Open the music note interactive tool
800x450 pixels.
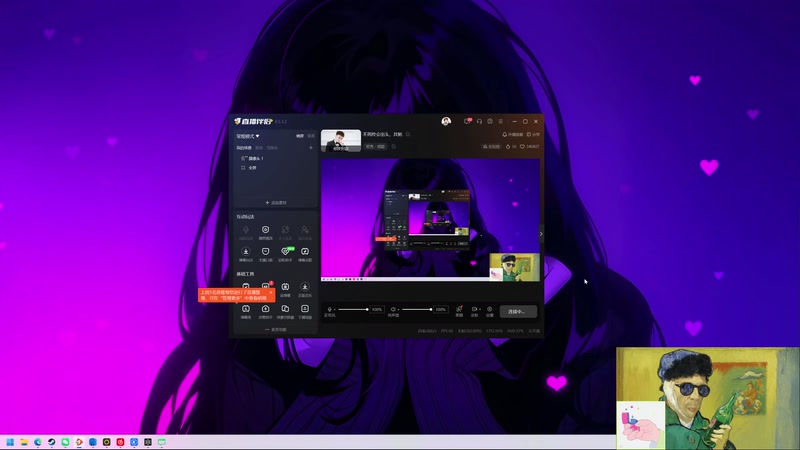coord(305,254)
